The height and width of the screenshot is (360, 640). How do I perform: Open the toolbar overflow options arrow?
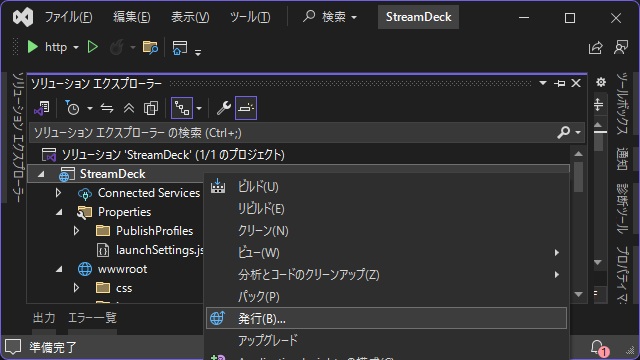tap(198, 52)
